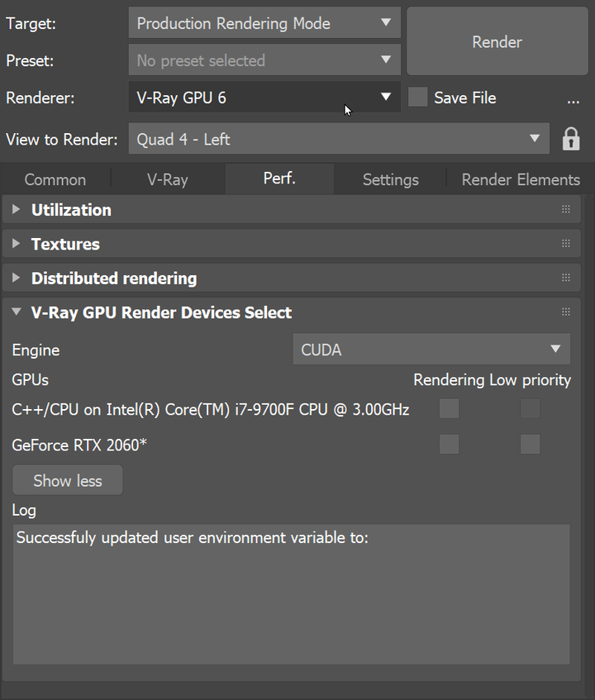This screenshot has width=595, height=700.
Task: Click the Show less button
Action: [67, 479]
